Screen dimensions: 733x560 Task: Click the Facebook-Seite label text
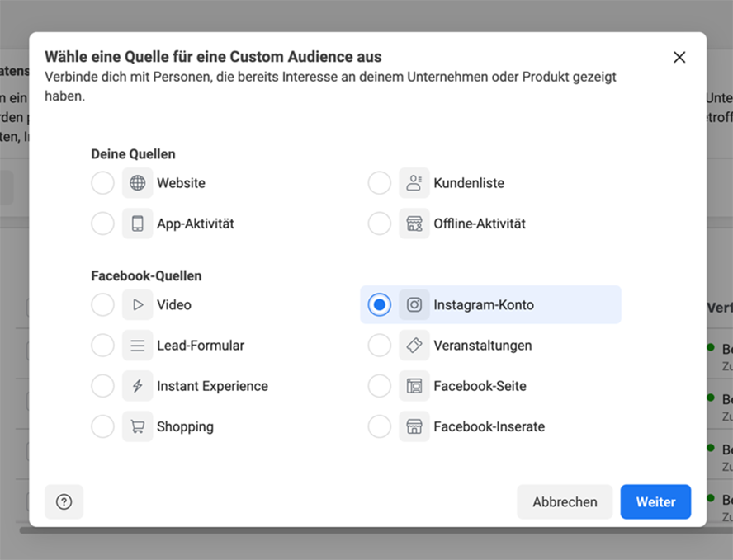480,386
